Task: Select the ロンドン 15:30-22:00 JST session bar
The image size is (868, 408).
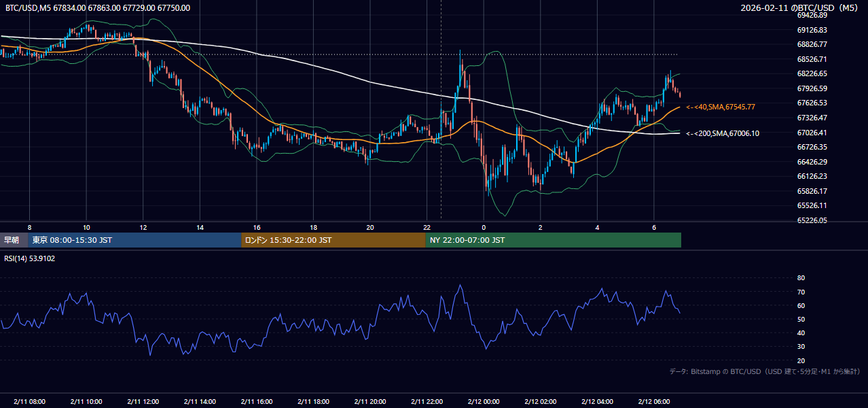Action: [333, 240]
